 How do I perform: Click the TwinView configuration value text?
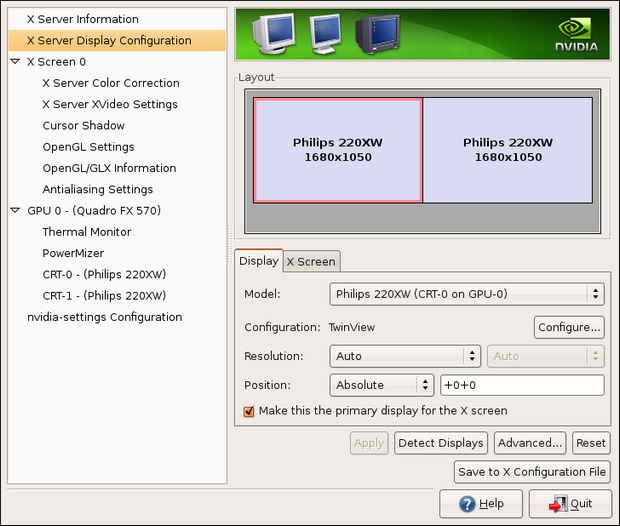352,327
